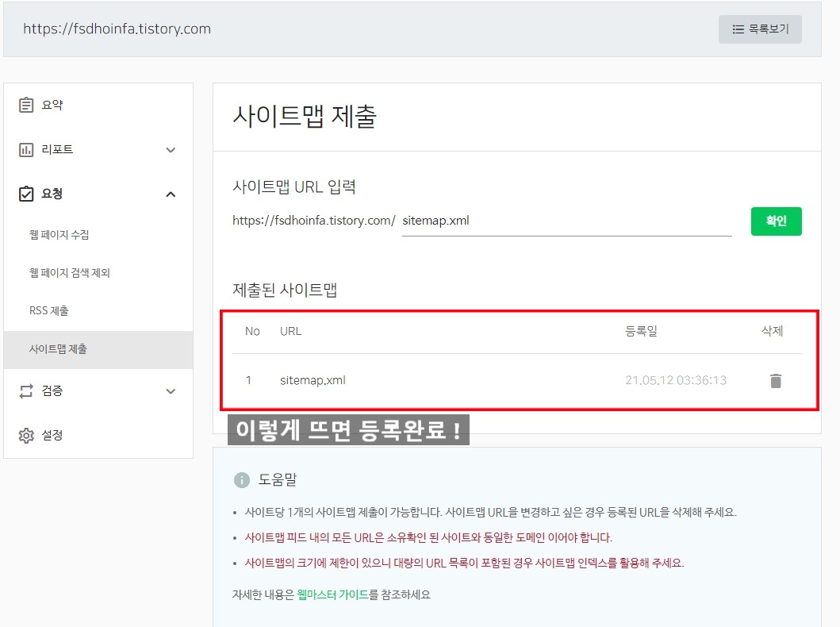
Task: Click the 요청 checkbox icon
Action: (x=25, y=194)
